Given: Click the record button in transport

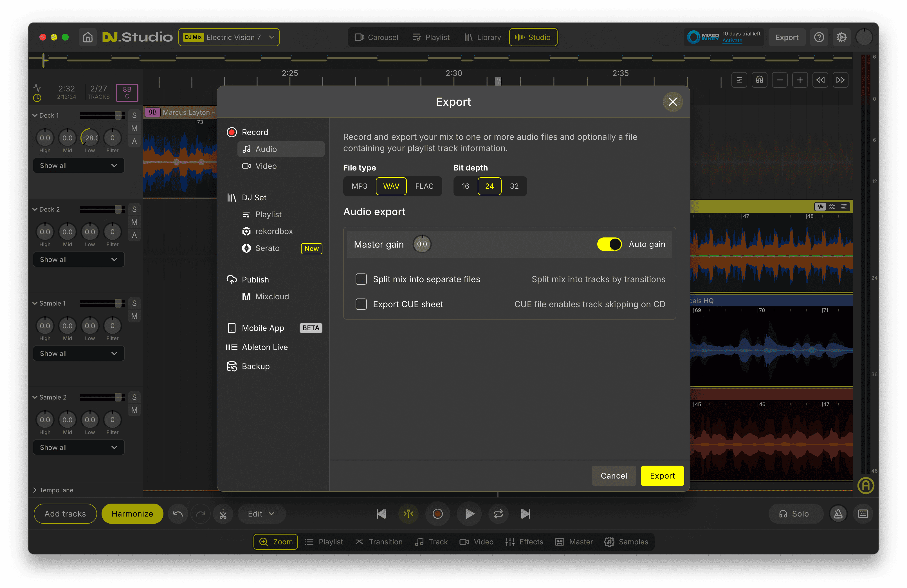Looking at the screenshot, I should (x=438, y=514).
